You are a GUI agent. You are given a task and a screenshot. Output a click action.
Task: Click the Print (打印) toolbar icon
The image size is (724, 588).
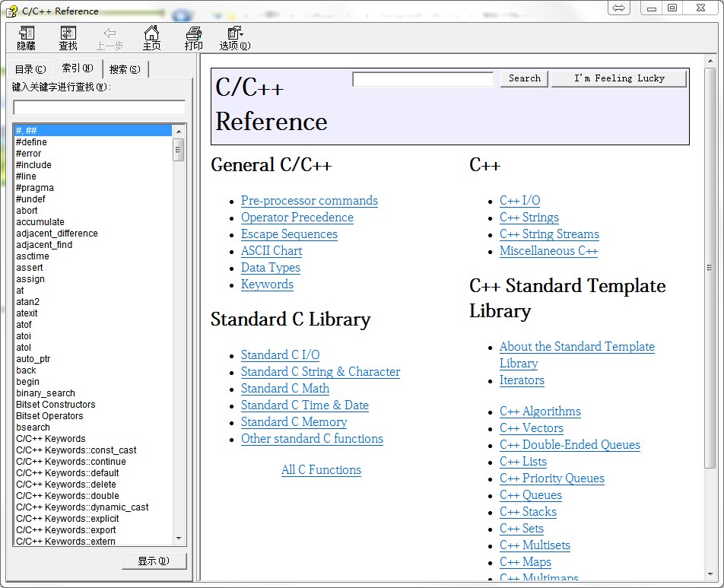(x=193, y=37)
